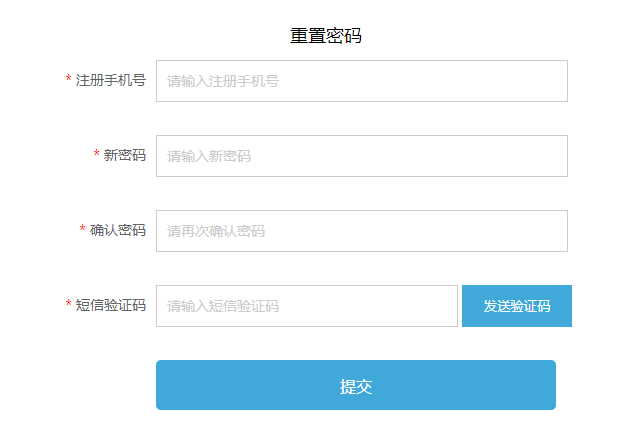
Task: Click the 新密码 field label
Action: 125,155
